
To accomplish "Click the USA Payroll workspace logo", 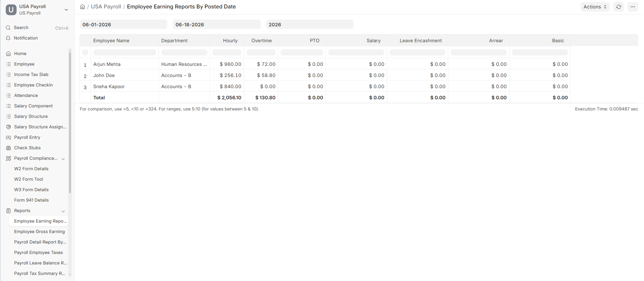I will 11,10.
